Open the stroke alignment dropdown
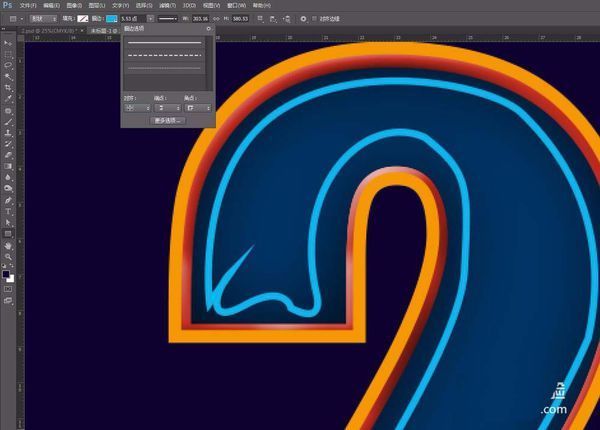Screen dimensions: 600x430 click(136, 107)
